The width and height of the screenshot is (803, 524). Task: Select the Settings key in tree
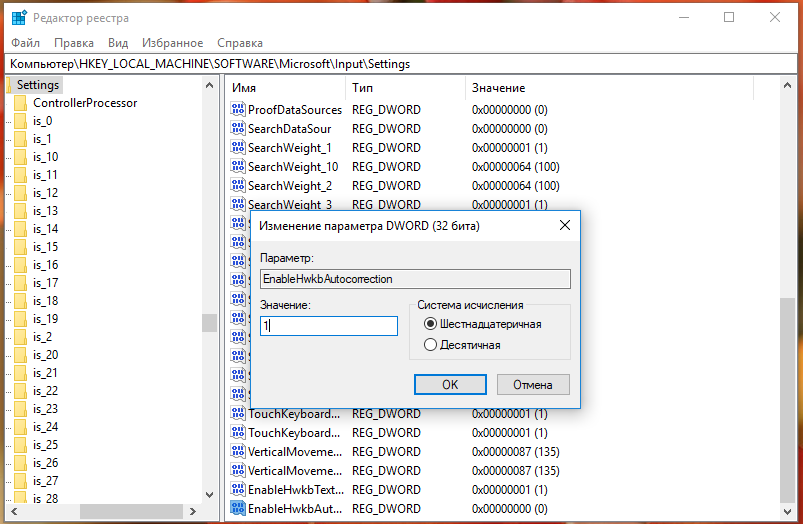point(38,85)
